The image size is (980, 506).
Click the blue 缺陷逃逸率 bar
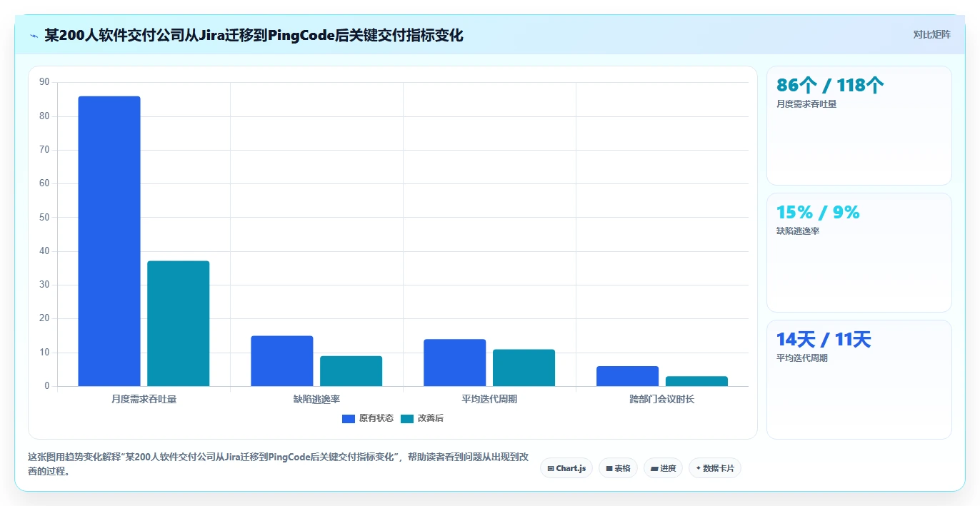pyautogui.click(x=282, y=361)
